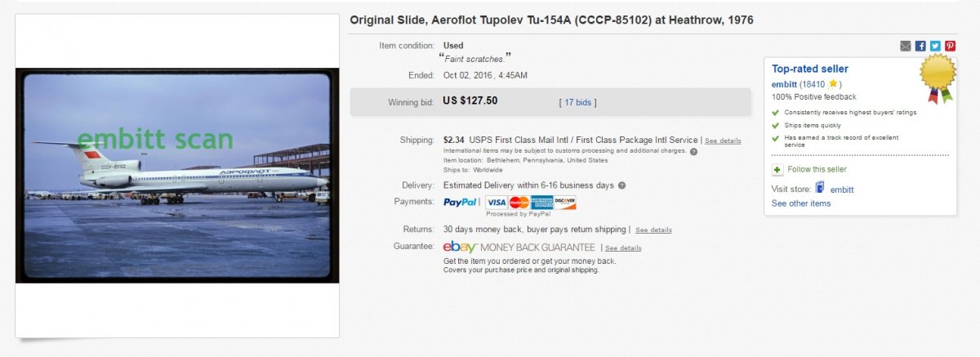Click the PayPal logo in Payments
This screenshot has height=357, width=980.
(x=461, y=202)
